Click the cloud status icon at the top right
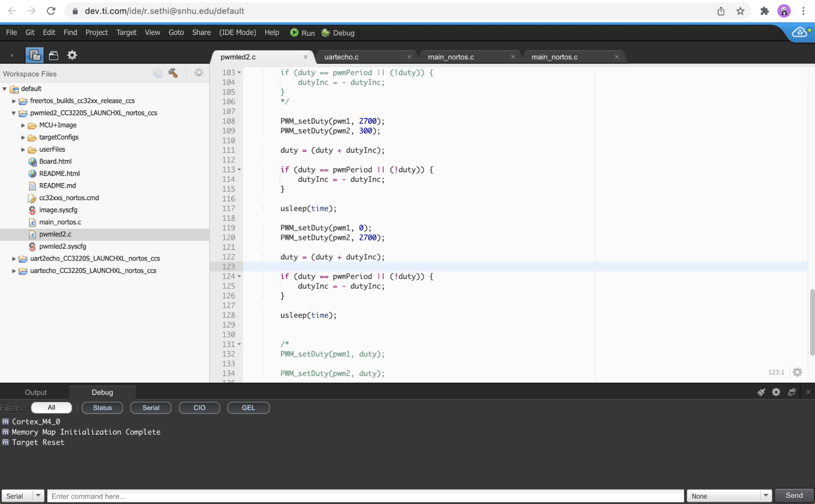The image size is (815, 504). pyautogui.click(x=800, y=33)
